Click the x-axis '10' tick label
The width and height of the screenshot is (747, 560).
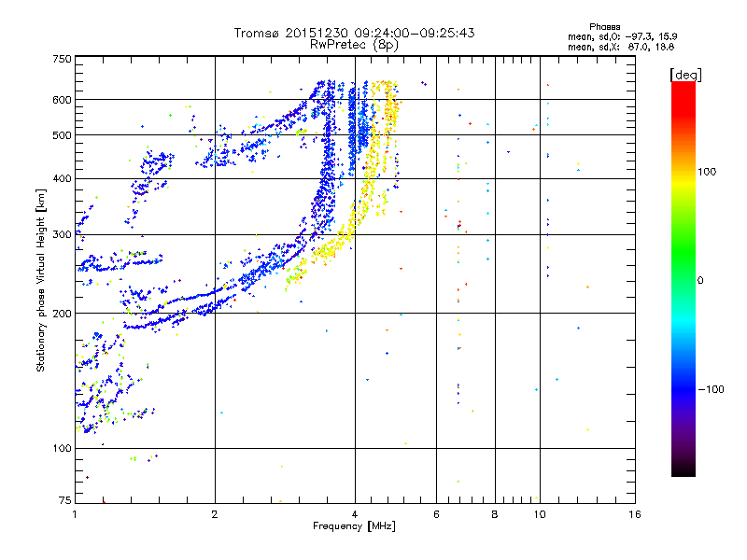pos(540,514)
